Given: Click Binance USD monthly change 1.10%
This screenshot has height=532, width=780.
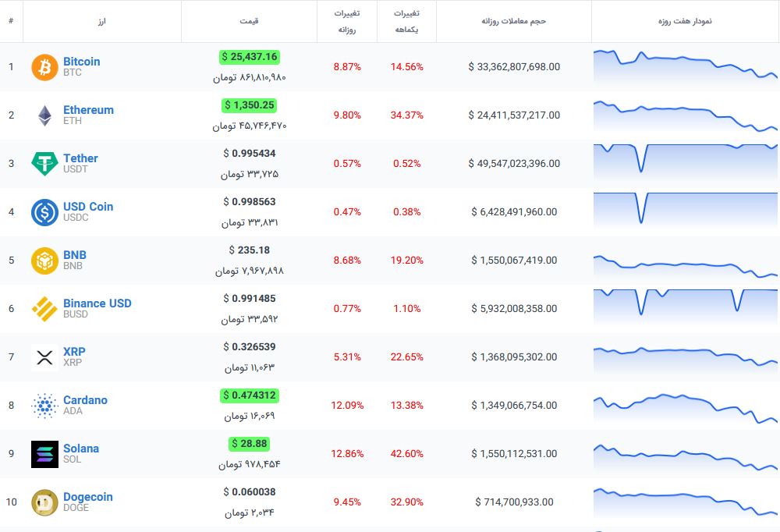Looking at the screenshot, I should tap(406, 309).
